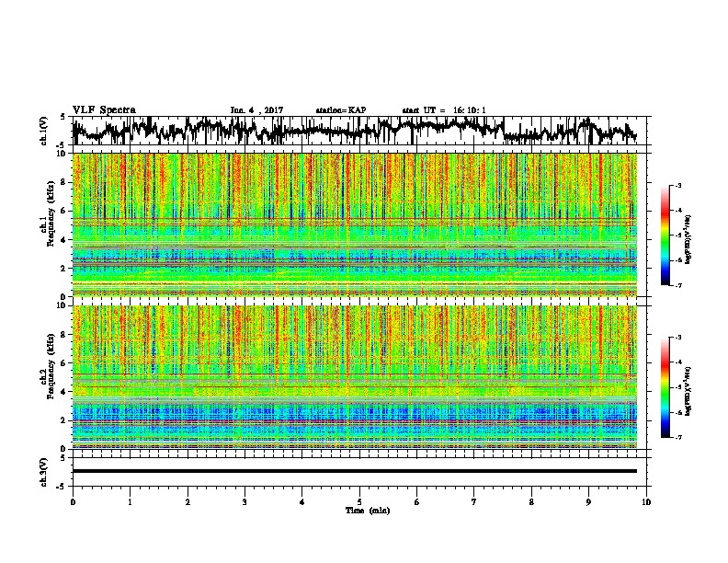The width and height of the screenshot is (728, 563).
Task: Click time axis tick label "5"
Action: point(359,502)
